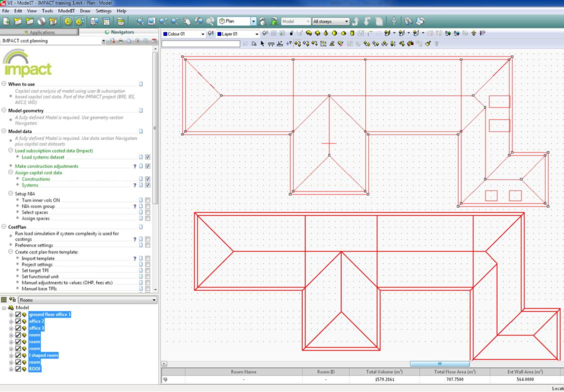The image size is (564, 392).
Task: Expand the I shaped room tree node
Action: pos(11,356)
